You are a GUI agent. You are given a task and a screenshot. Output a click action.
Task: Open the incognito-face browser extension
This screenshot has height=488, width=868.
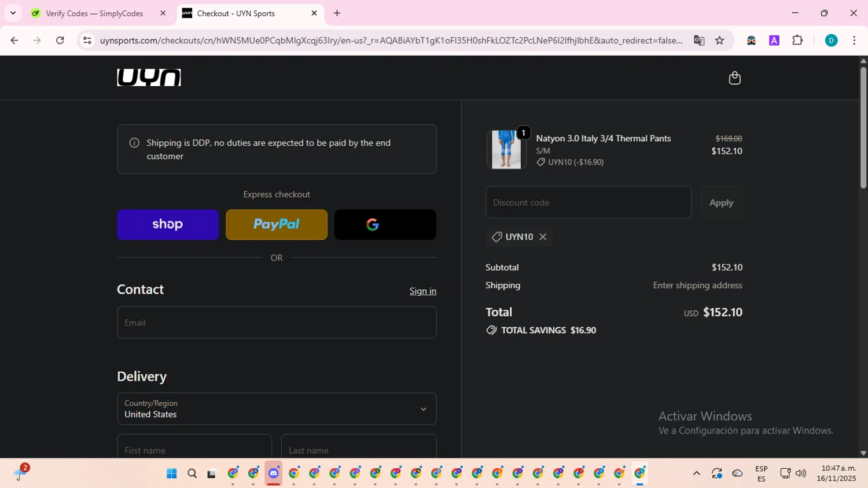[x=751, y=41]
